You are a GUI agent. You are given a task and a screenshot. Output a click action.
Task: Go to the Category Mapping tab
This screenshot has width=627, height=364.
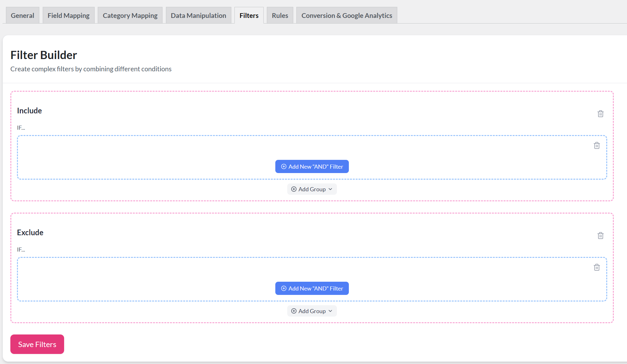tap(130, 15)
